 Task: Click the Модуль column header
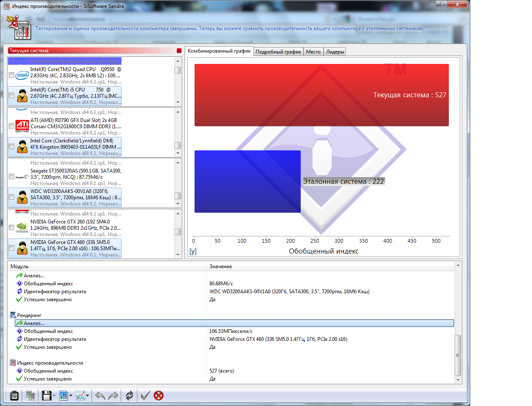coord(107,266)
